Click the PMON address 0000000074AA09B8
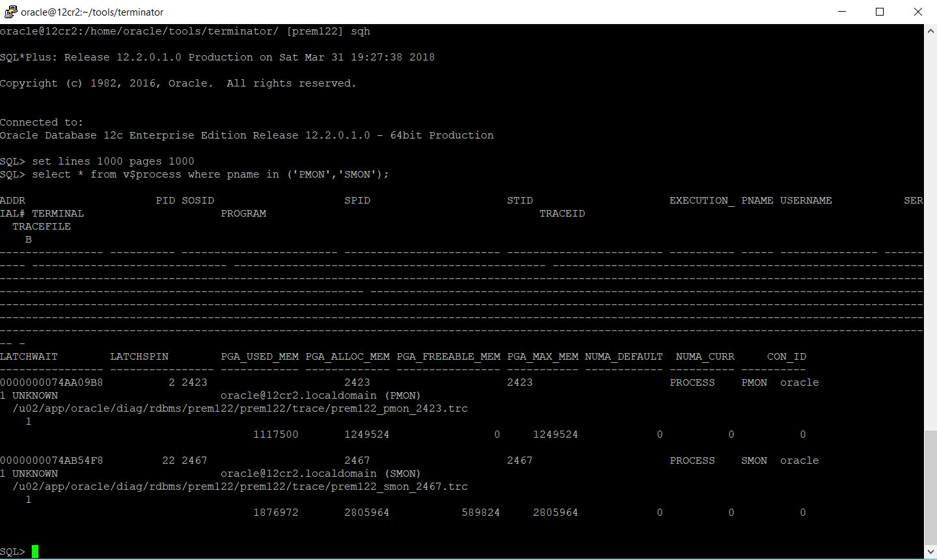 click(x=51, y=382)
